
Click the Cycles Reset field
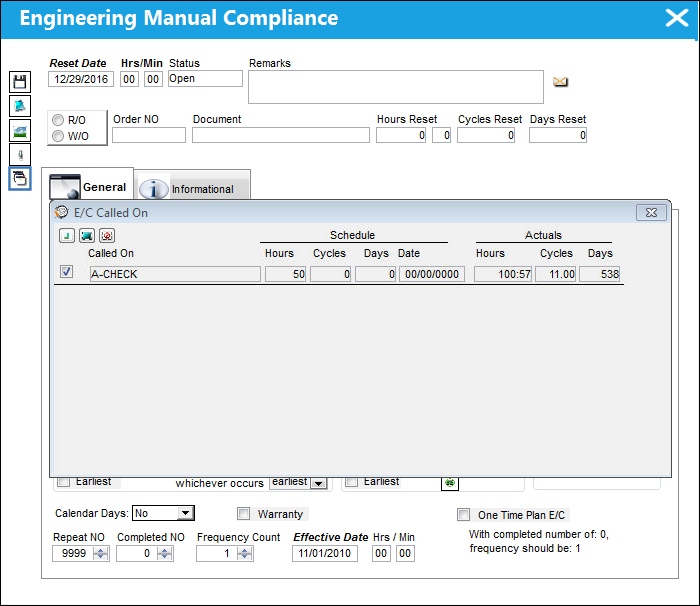pyautogui.click(x=486, y=135)
